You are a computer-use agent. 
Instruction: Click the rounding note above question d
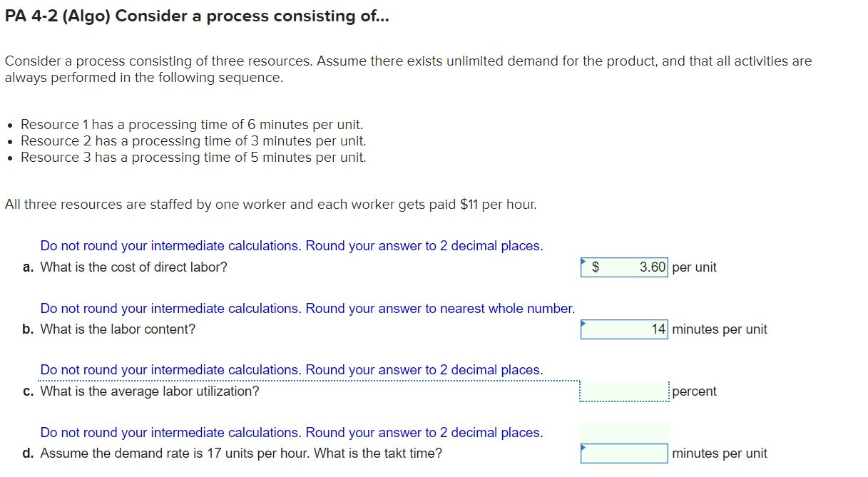pos(291,432)
